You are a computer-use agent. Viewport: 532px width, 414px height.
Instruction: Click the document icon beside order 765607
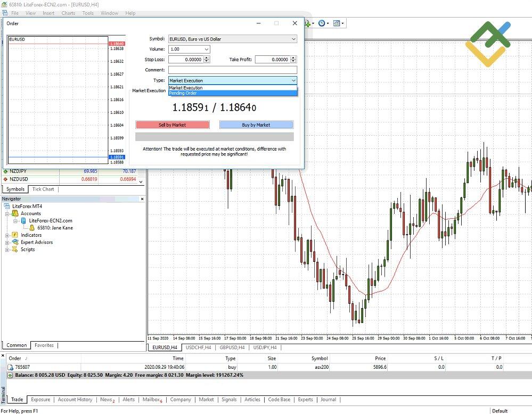coord(10,367)
